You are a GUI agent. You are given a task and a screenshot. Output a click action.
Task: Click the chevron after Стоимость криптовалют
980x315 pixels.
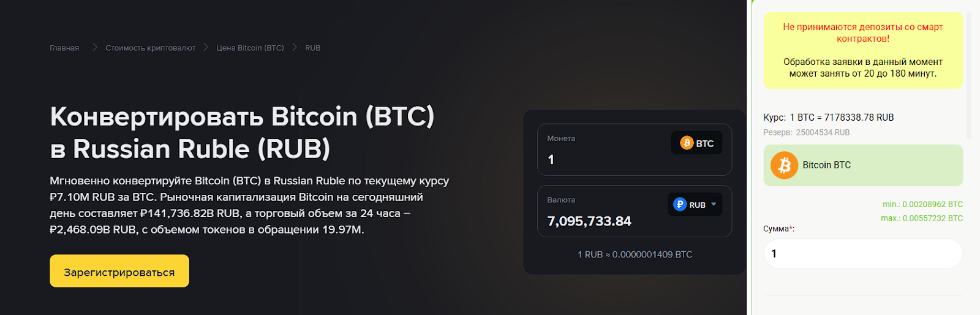(206, 47)
